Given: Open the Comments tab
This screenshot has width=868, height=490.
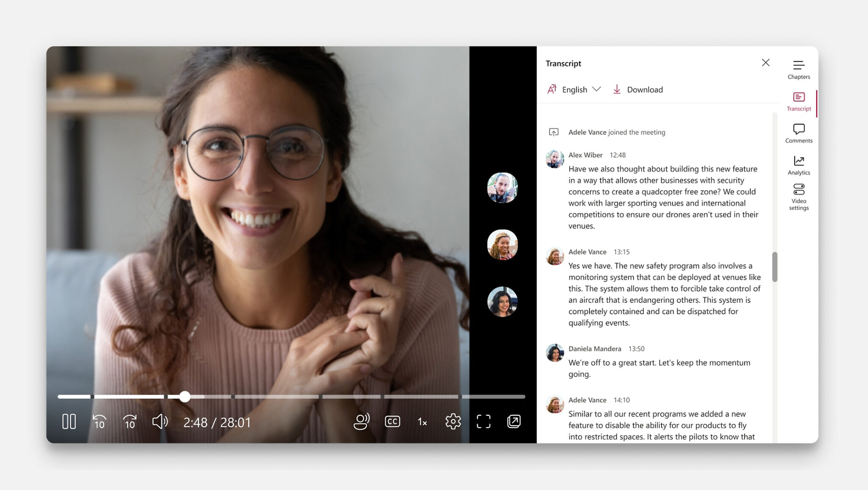Looking at the screenshot, I should pos(798,133).
